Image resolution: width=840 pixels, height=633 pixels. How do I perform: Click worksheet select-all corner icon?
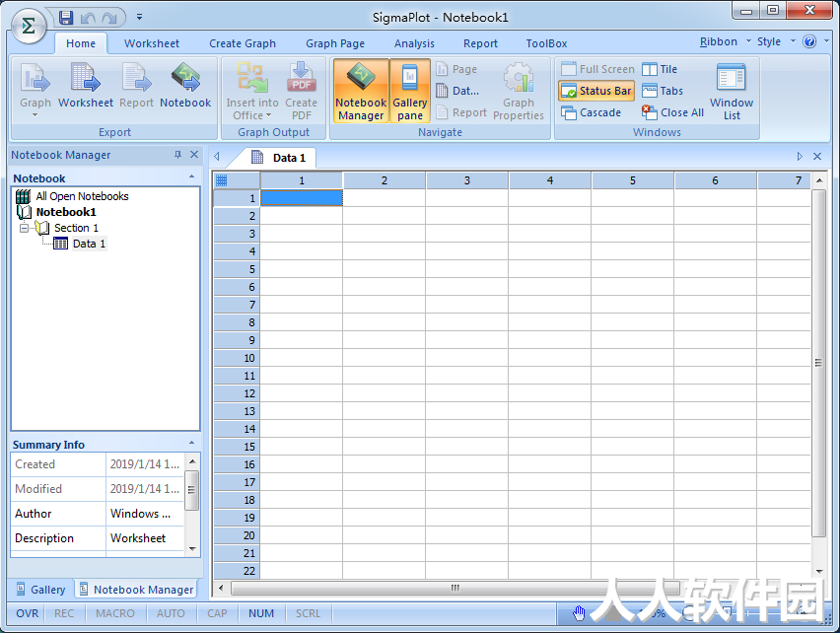tap(221, 180)
